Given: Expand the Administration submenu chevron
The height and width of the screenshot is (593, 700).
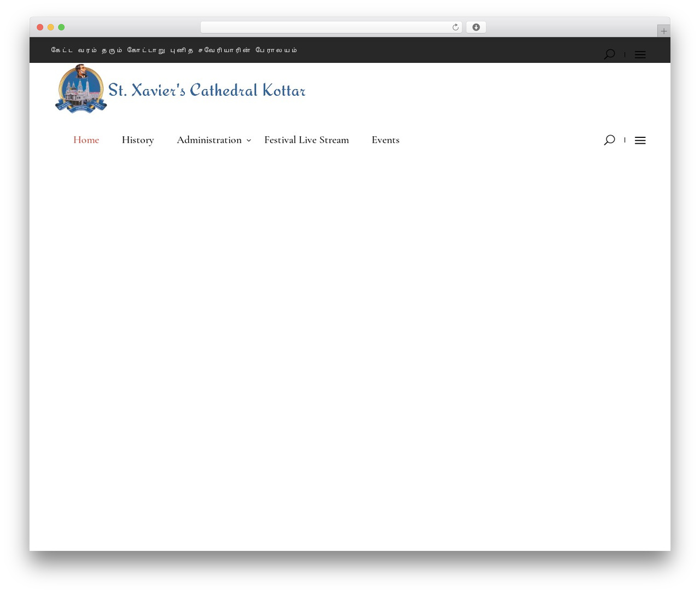Looking at the screenshot, I should 249,141.
